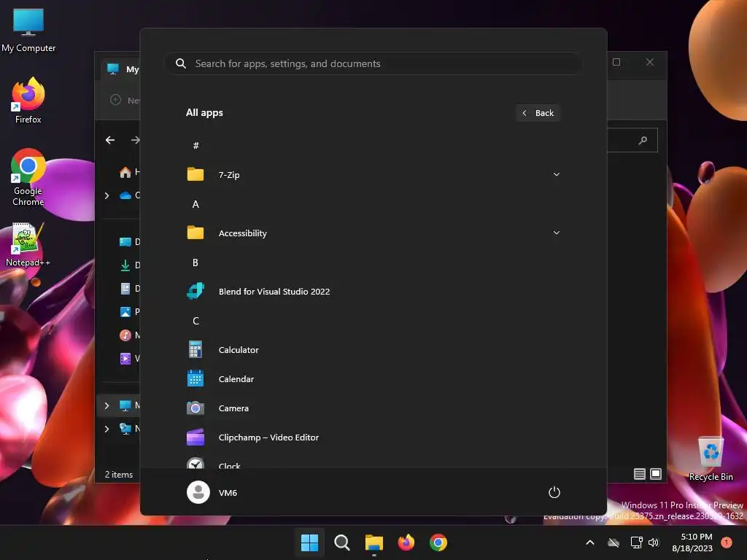
Task: Expand the OneDrive node in File Explorer
Action: click(x=107, y=195)
